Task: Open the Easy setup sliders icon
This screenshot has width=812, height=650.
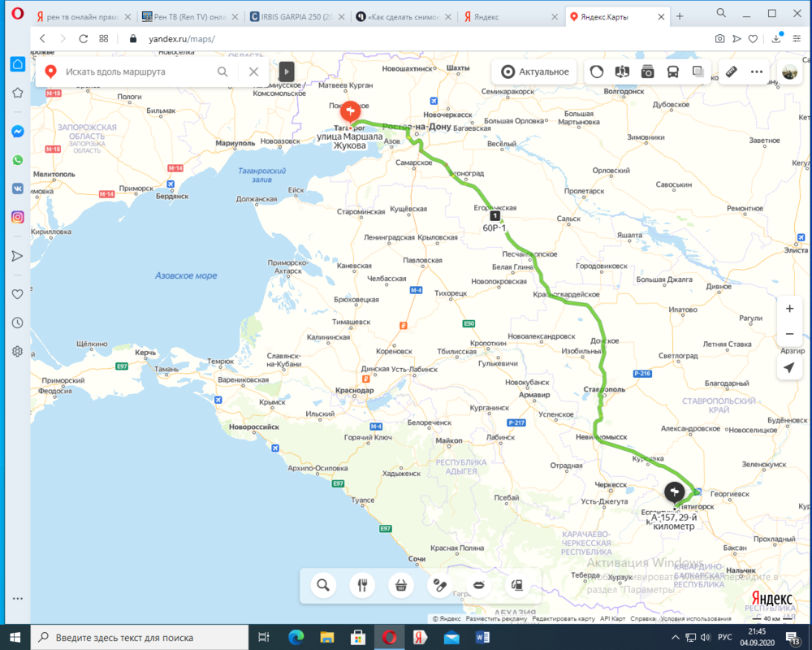Action: click(x=797, y=39)
